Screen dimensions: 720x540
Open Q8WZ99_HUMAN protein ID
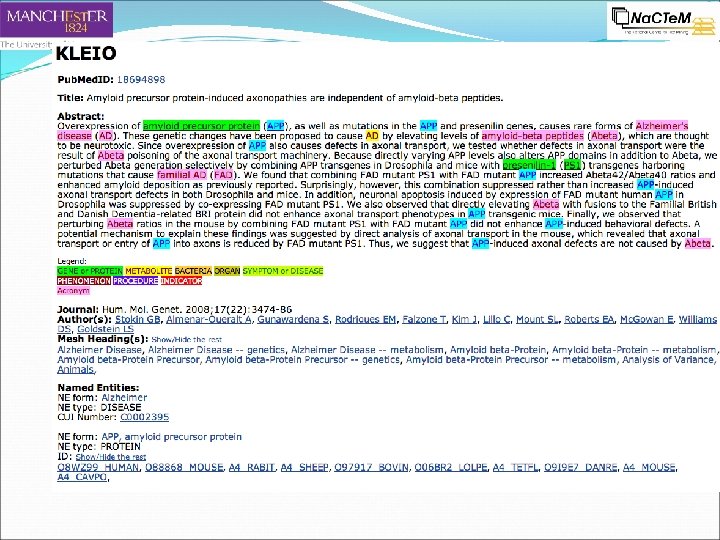click(98, 467)
